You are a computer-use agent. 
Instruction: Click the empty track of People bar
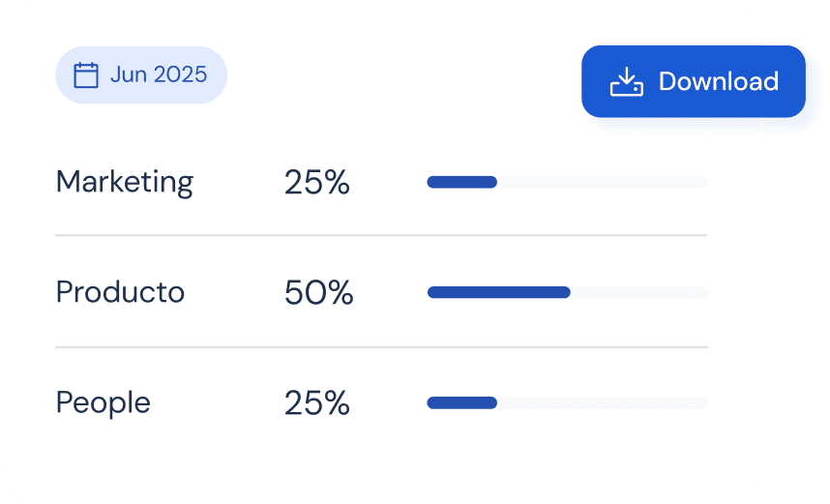click(602, 402)
